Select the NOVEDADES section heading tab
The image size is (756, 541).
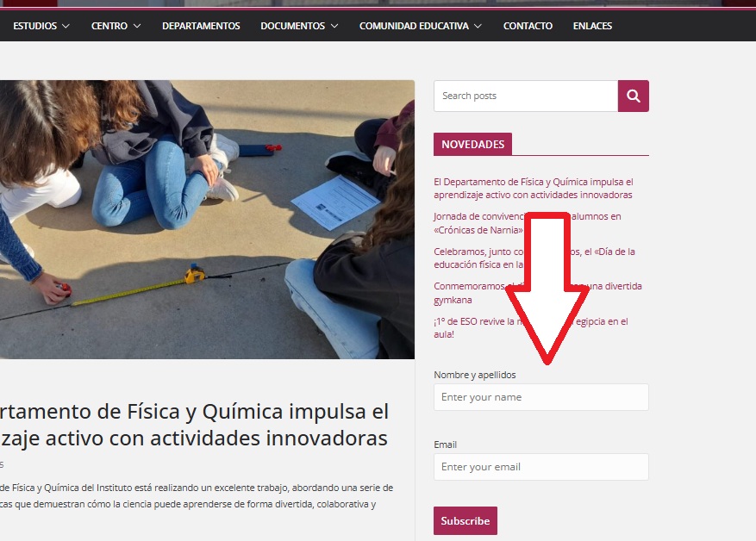pos(472,144)
